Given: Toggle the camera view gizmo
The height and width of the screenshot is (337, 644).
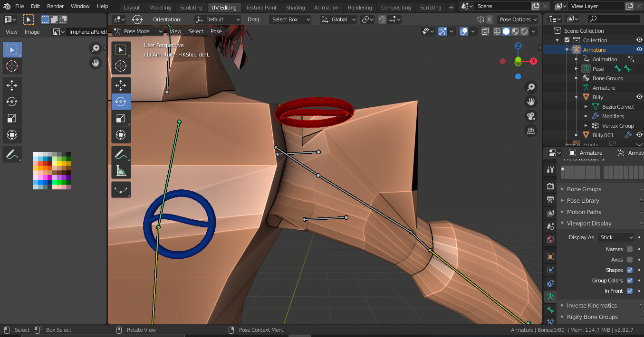Looking at the screenshot, I should [531, 116].
